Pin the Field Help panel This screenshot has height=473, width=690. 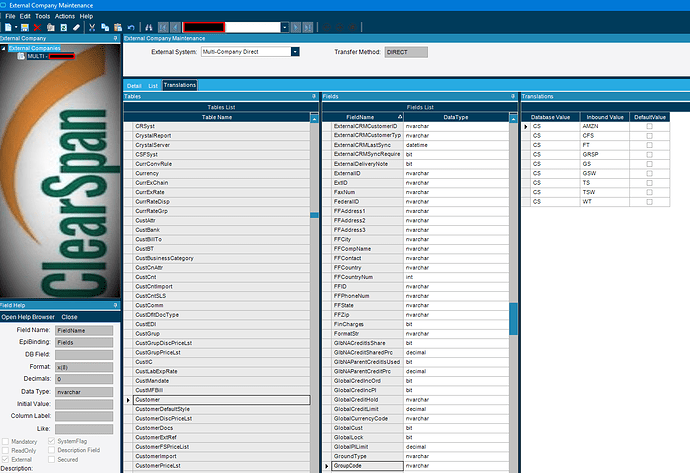[x=116, y=305]
